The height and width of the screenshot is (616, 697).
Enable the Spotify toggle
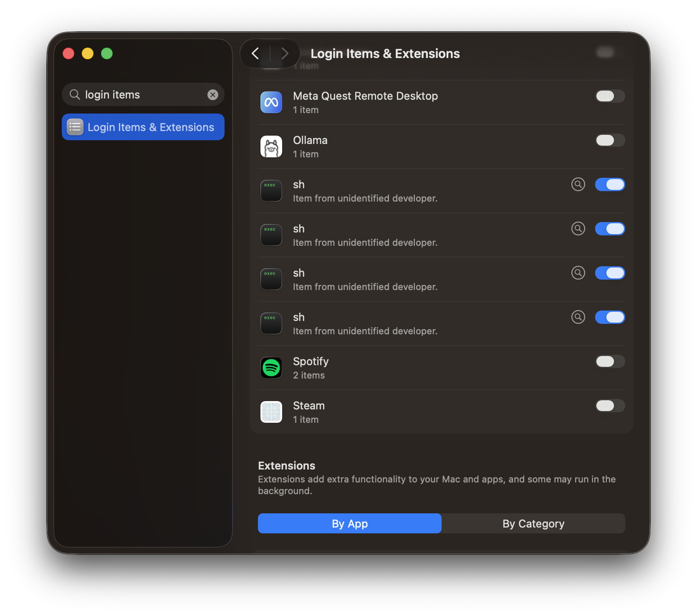610,361
